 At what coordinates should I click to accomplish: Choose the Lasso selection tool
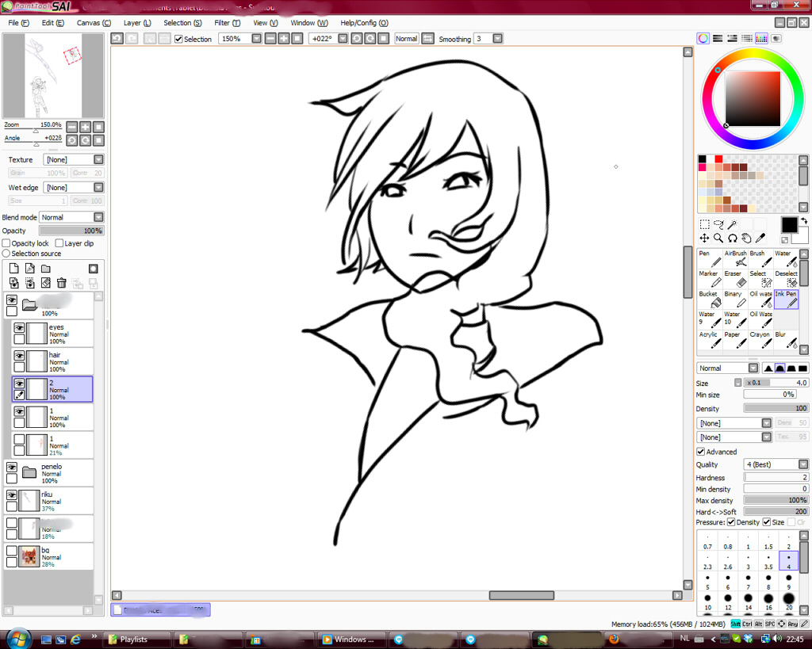(718, 225)
